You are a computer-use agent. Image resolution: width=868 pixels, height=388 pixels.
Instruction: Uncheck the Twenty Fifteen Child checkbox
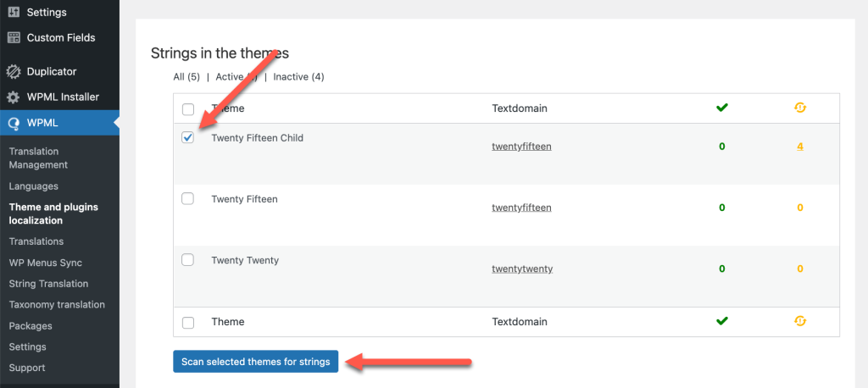[188, 137]
